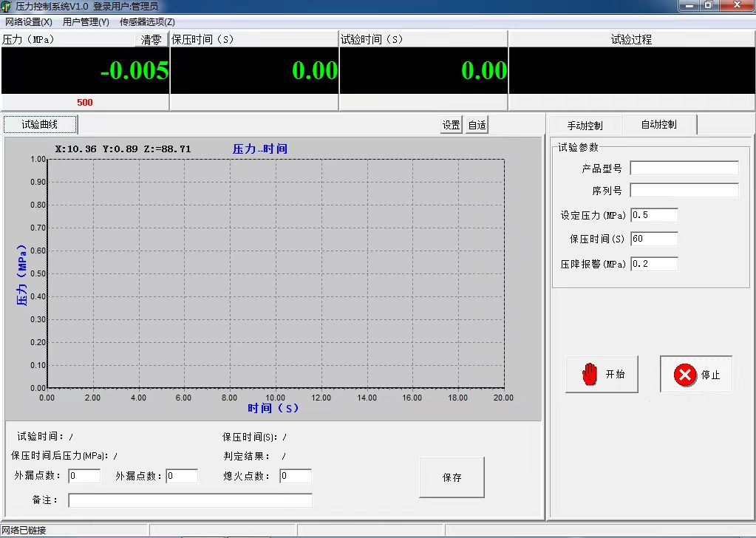Open the 网络设置 menu
Image resolution: width=756 pixels, height=538 pixels.
[x=27, y=22]
